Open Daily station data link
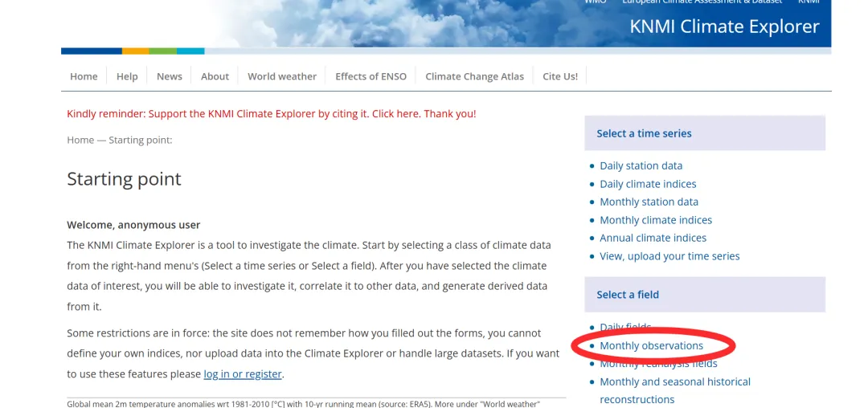Viewport: 868px width, 408px height. 641,166
